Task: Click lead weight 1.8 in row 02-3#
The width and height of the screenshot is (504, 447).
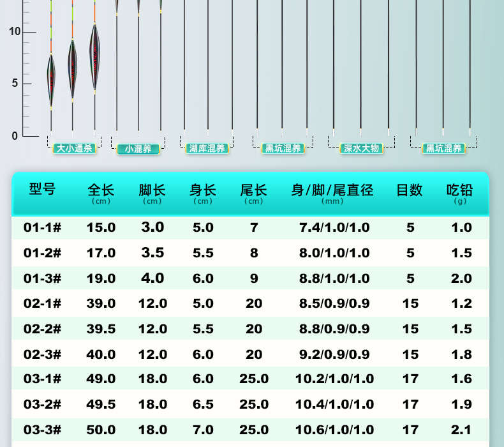Action: [461, 354]
